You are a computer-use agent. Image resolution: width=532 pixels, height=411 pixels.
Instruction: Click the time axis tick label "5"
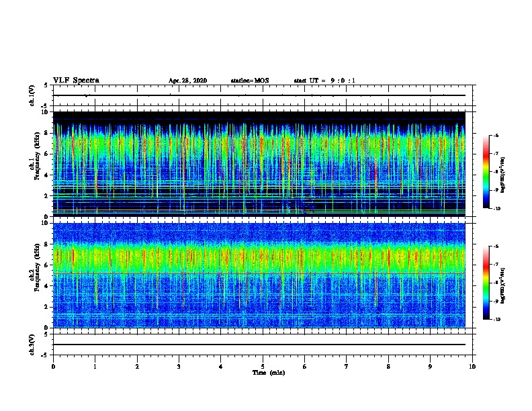[x=263, y=367]
